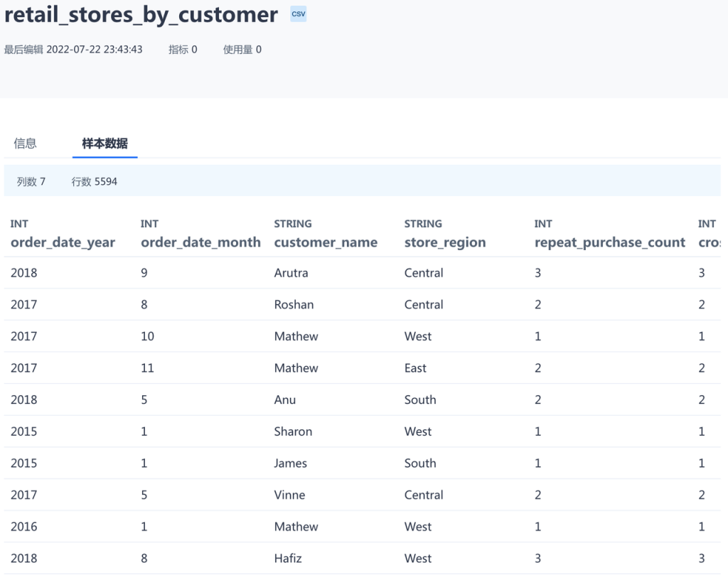Click the 行数 5594 row count label
Viewport: 728px width, 580px height.
95,182
